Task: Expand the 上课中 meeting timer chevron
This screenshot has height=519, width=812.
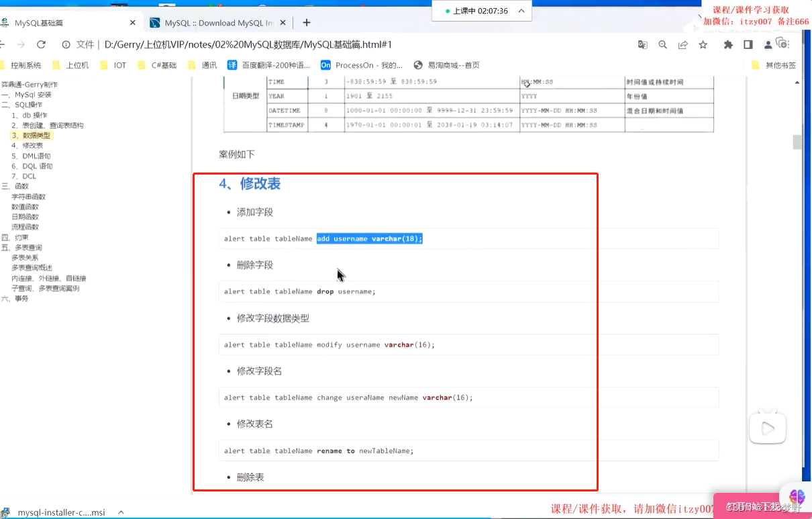Action: 521,11
